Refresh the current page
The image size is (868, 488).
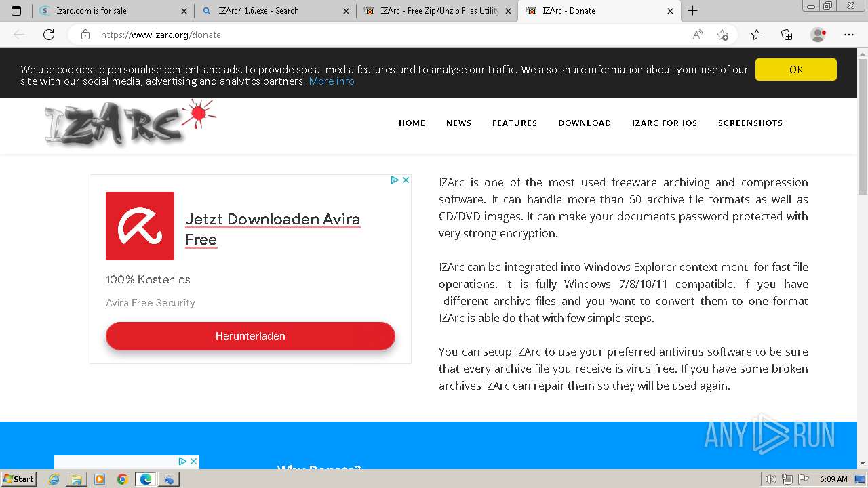[49, 35]
